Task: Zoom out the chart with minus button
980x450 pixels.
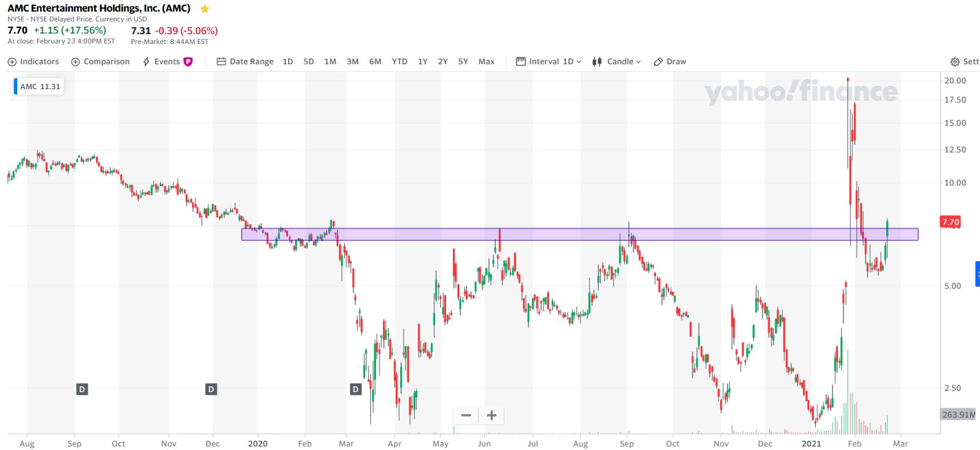Action: coord(466,415)
